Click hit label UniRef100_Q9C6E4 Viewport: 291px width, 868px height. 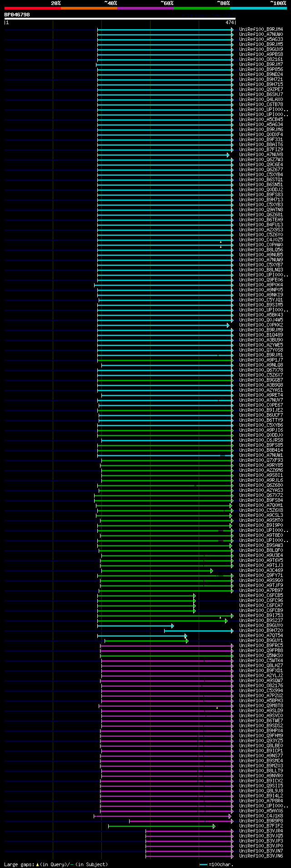point(261,165)
